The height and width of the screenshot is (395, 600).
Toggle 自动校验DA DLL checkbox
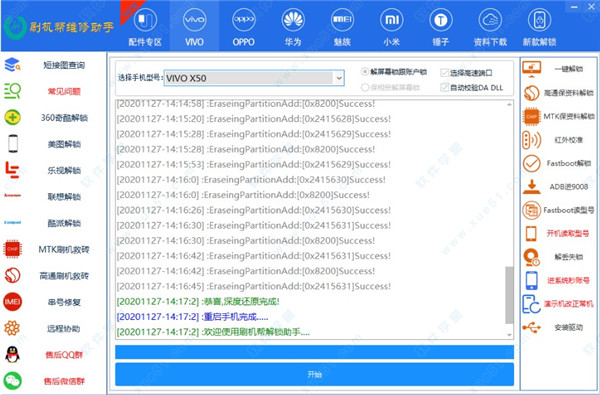pyautogui.click(x=444, y=88)
